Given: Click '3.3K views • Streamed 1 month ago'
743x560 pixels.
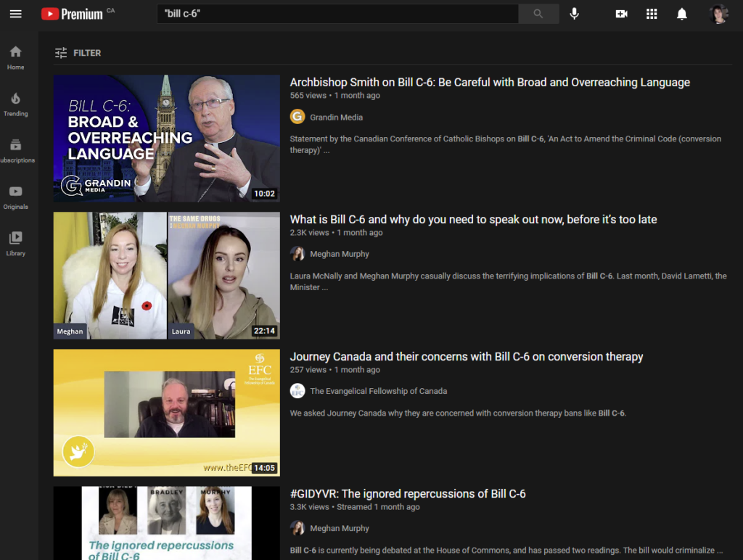Looking at the screenshot, I should (x=355, y=507).
